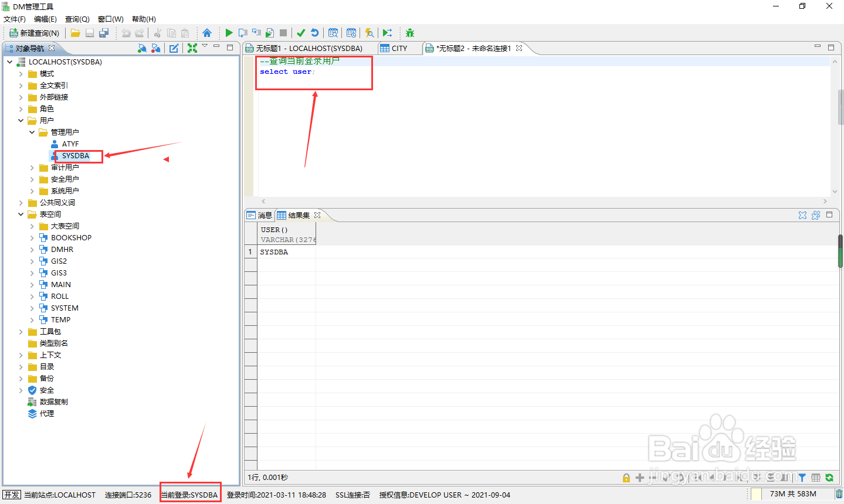This screenshot has height=504, width=844.
Task: Click the 新建查询 new query button
Action: [x=34, y=33]
